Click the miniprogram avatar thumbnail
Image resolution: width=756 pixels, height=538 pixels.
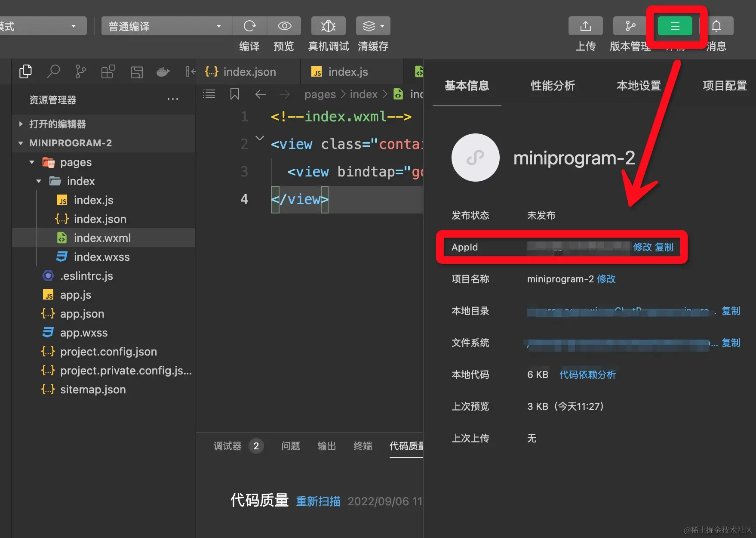(x=476, y=158)
